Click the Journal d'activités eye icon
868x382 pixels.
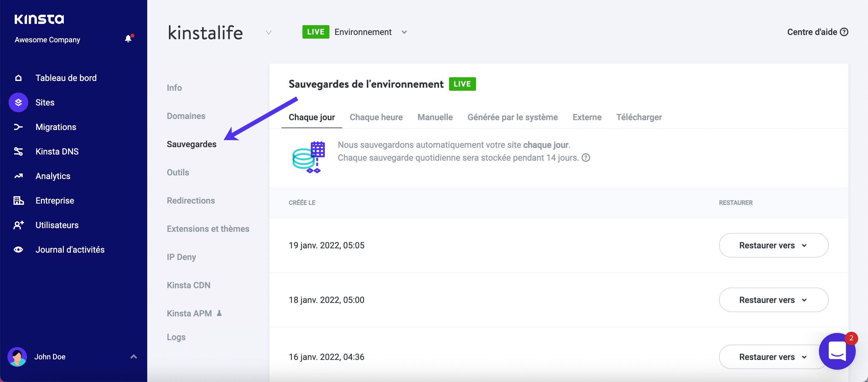pyautogui.click(x=18, y=249)
